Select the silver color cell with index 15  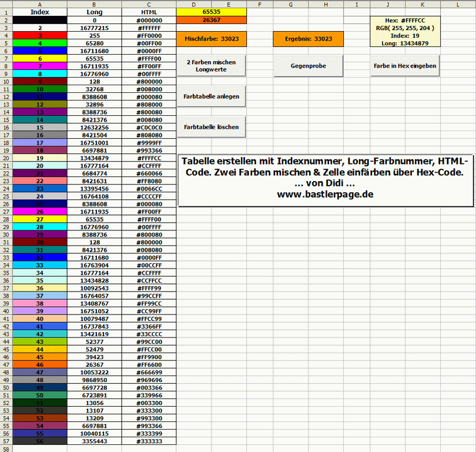point(40,128)
